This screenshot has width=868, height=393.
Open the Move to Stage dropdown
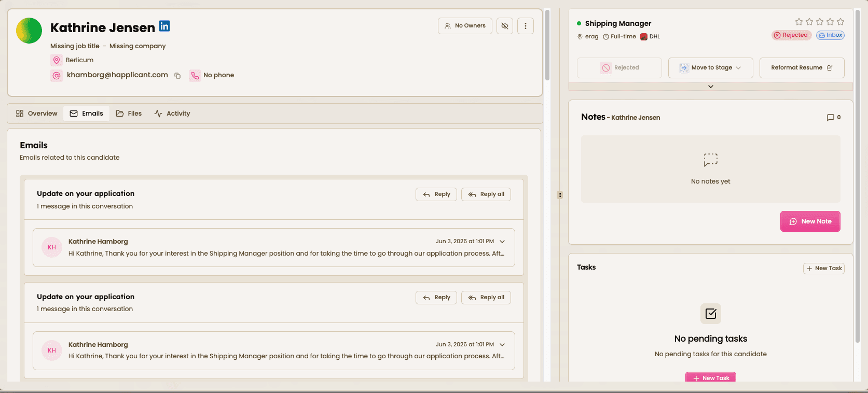click(711, 68)
